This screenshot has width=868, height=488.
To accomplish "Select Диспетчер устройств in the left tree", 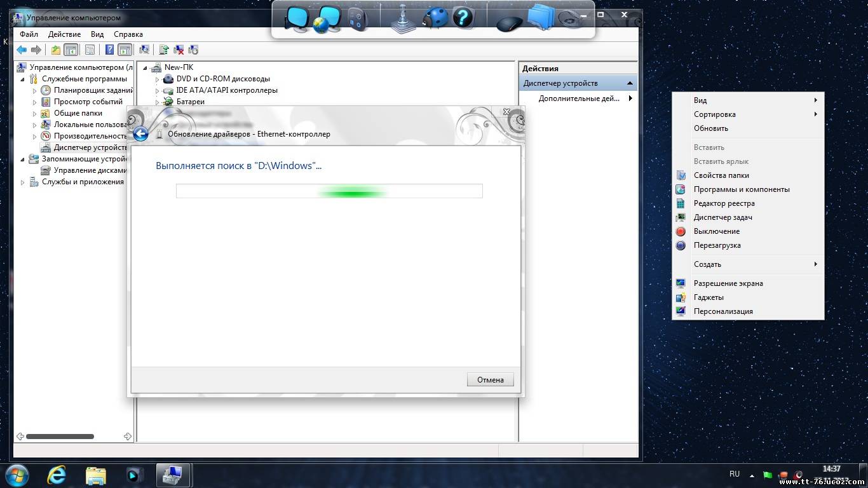I will pos(91,147).
